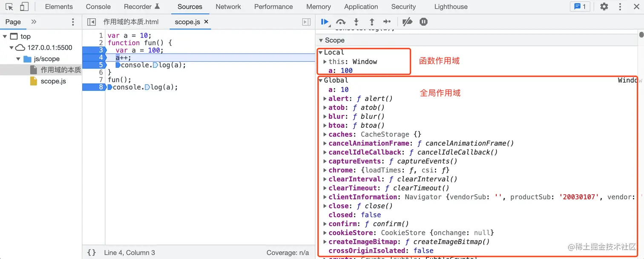Collapse the Scope section
Screen dimensions: 644x259
click(321, 40)
